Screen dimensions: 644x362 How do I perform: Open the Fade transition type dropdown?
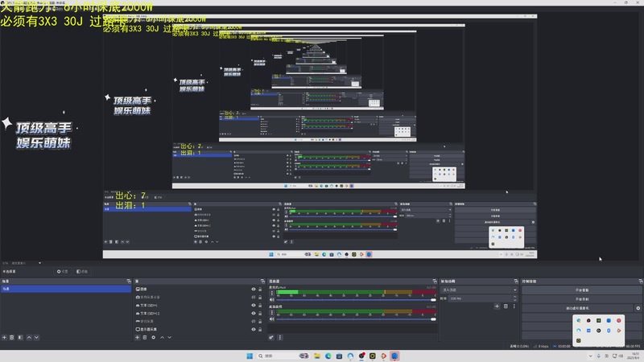click(479, 290)
